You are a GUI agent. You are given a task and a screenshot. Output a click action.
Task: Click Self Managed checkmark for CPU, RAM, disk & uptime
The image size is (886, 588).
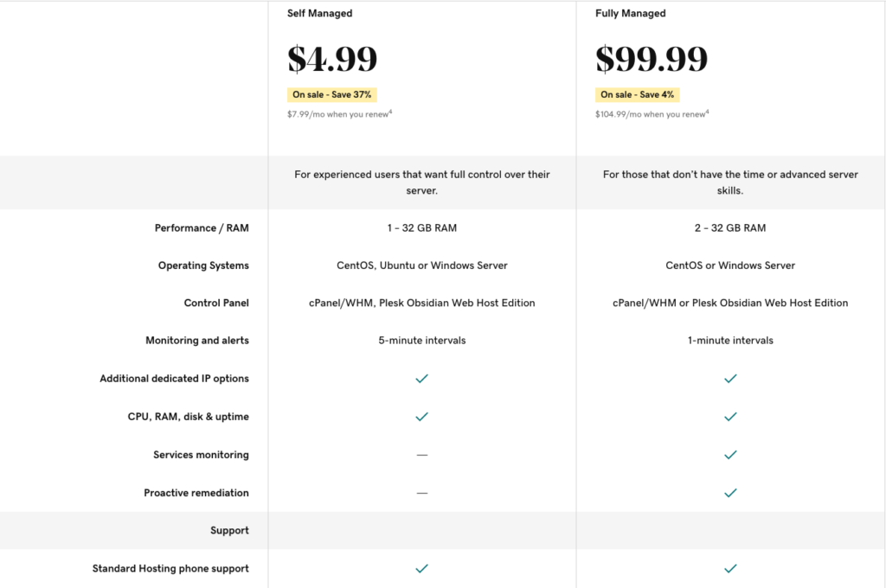[x=421, y=417]
